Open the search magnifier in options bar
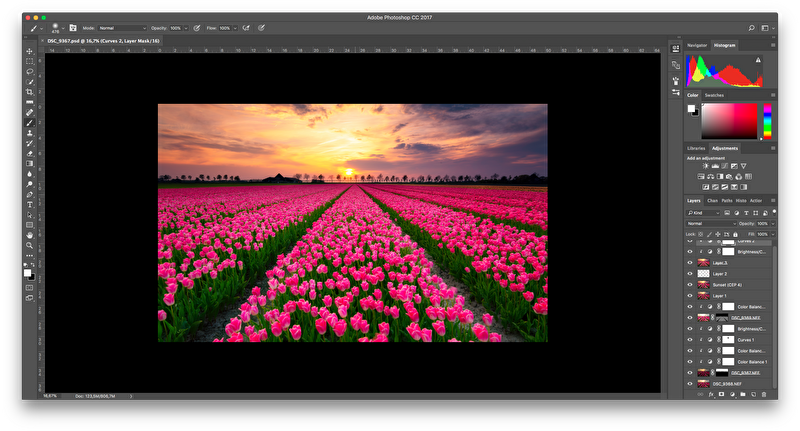 752,28
